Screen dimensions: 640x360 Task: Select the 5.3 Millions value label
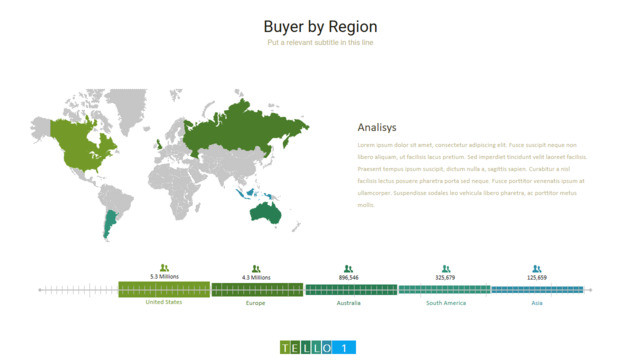pos(164,276)
